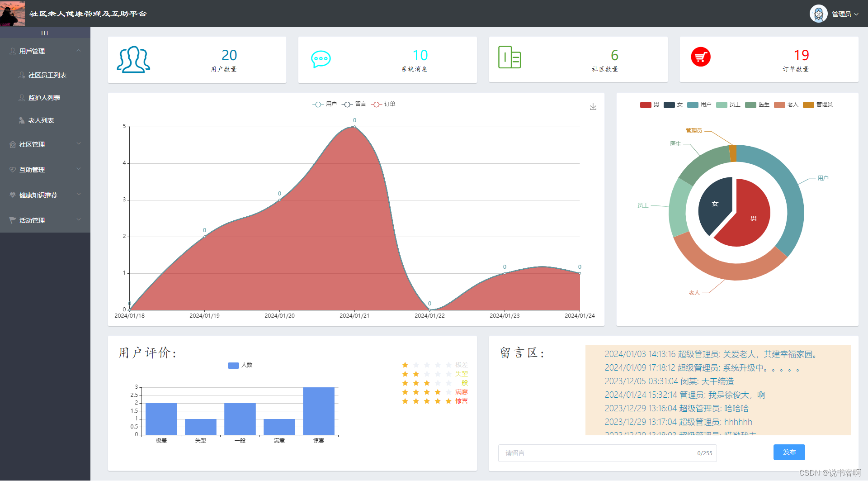
Task: Toggle the 管理员 legend in pie chart
Action: click(x=818, y=105)
